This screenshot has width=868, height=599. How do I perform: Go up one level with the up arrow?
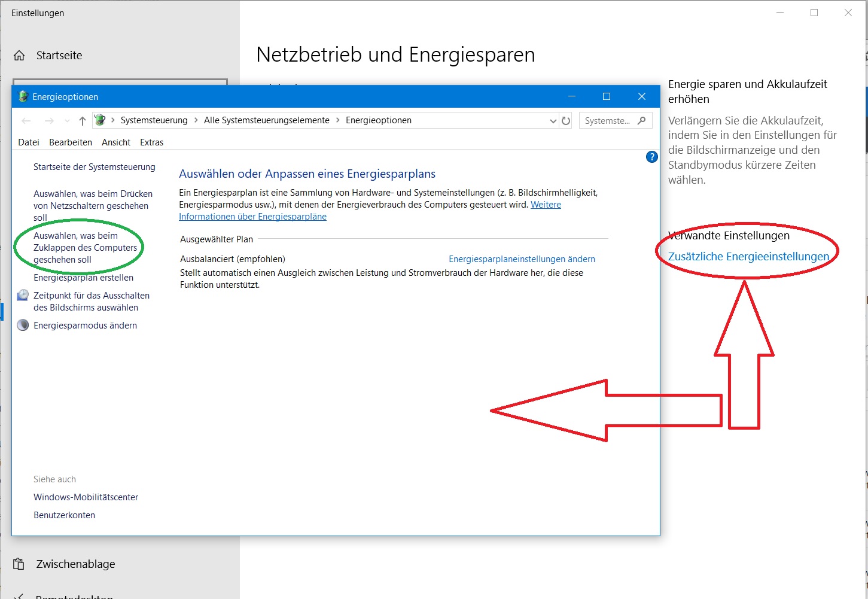pyautogui.click(x=83, y=121)
